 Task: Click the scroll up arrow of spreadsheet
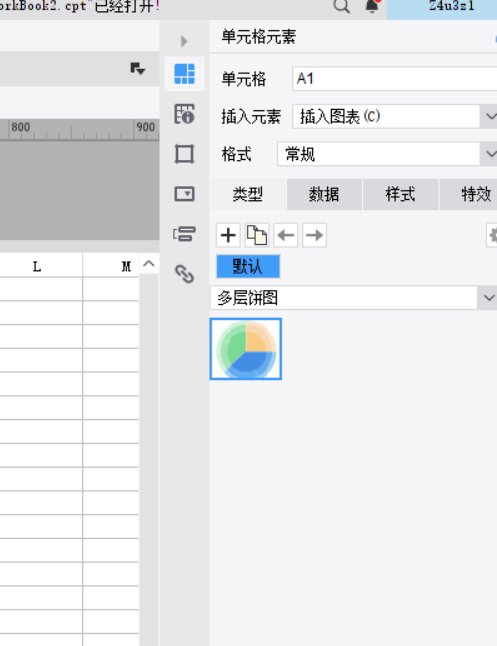point(149,264)
